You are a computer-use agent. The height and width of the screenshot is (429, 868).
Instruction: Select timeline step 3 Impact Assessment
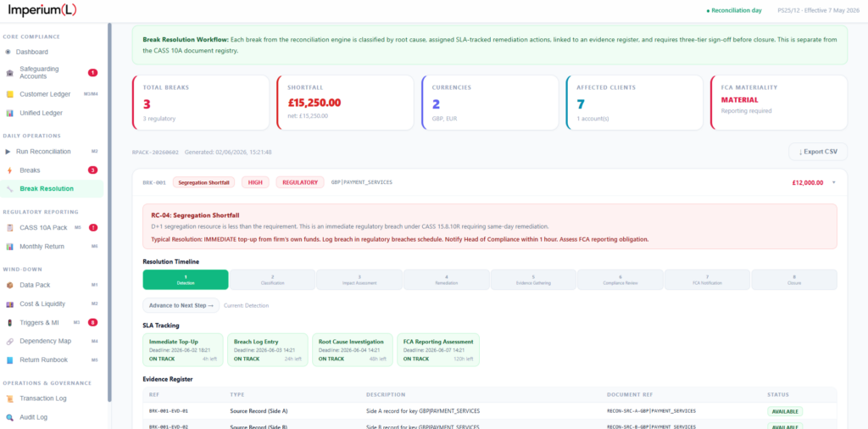click(359, 280)
